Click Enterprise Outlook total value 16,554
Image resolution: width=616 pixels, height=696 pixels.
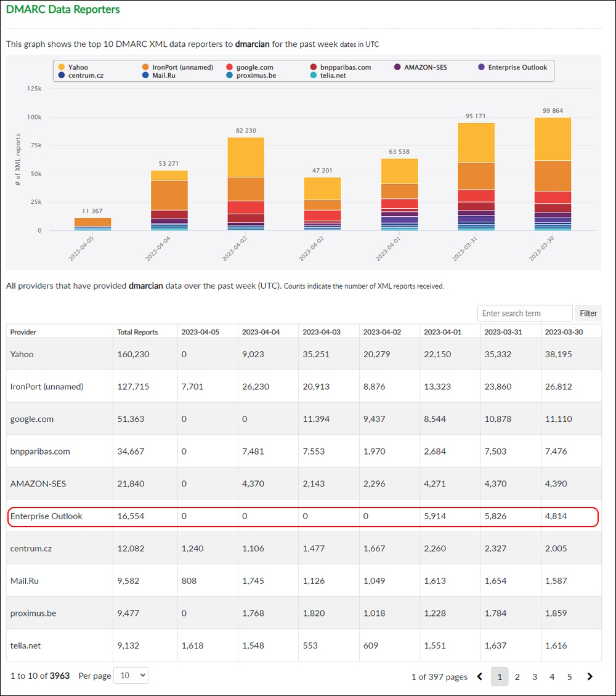[x=131, y=516]
